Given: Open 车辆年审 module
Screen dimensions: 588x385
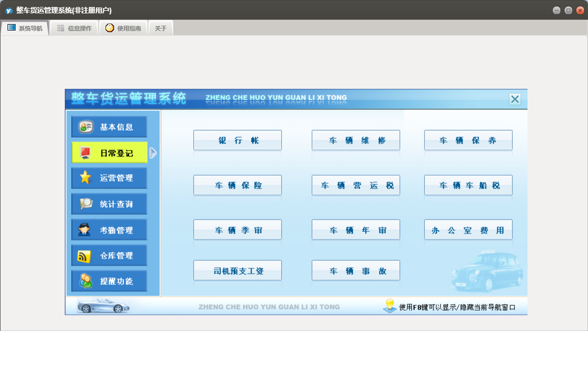Looking at the screenshot, I should [x=356, y=230].
